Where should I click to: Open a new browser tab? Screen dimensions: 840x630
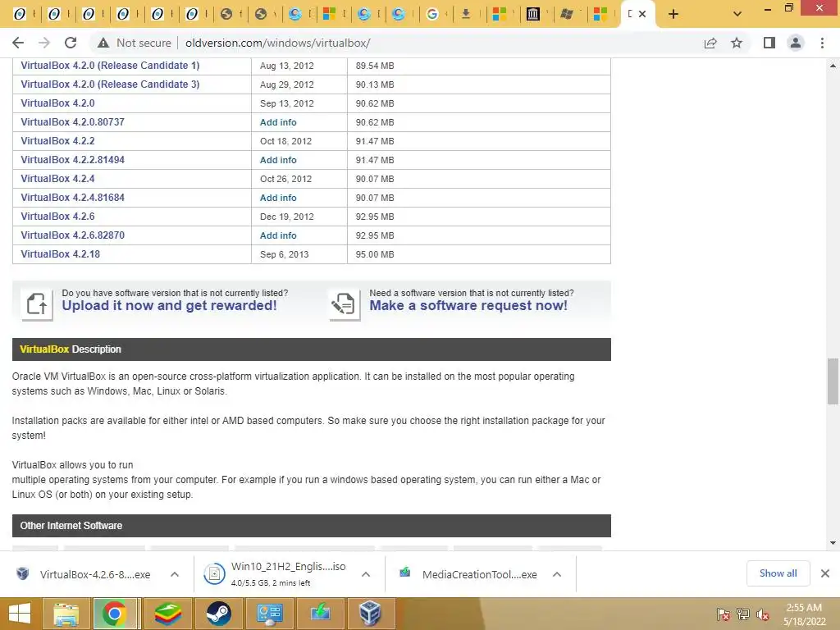(x=673, y=14)
